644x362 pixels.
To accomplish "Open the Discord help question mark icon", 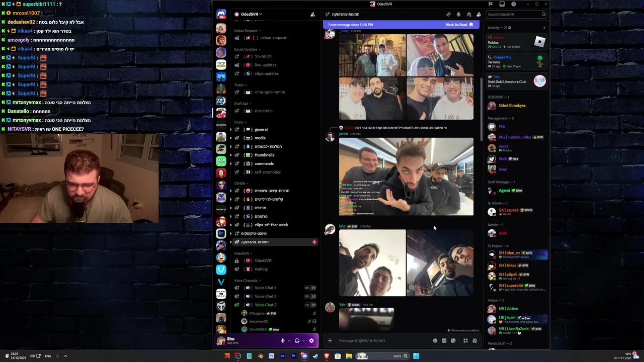I will click(514, 4).
